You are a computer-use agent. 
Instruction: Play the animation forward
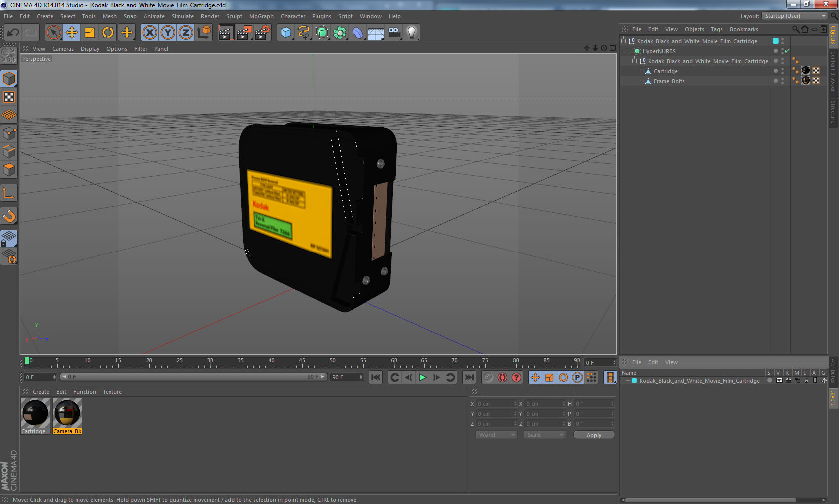pos(422,377)
